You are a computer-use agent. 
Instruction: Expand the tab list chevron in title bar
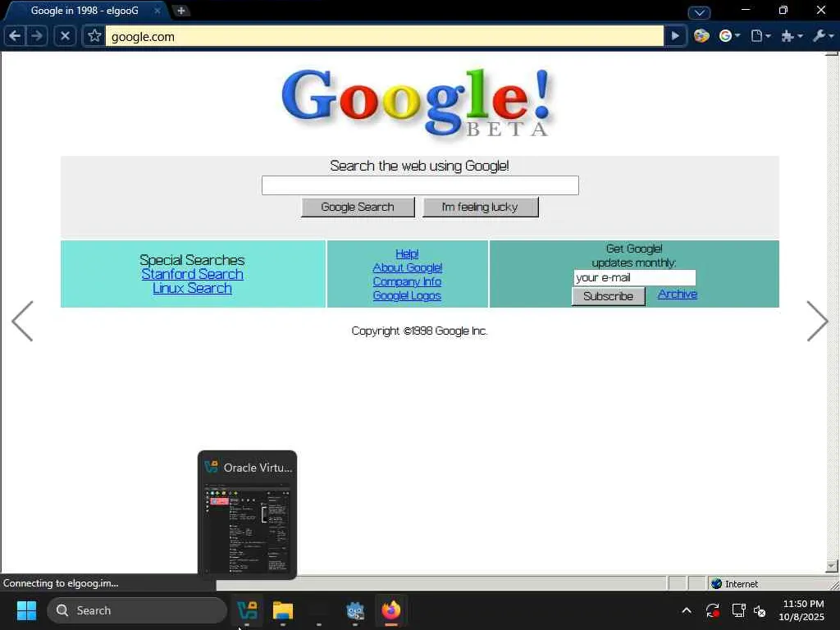point(699,11)
